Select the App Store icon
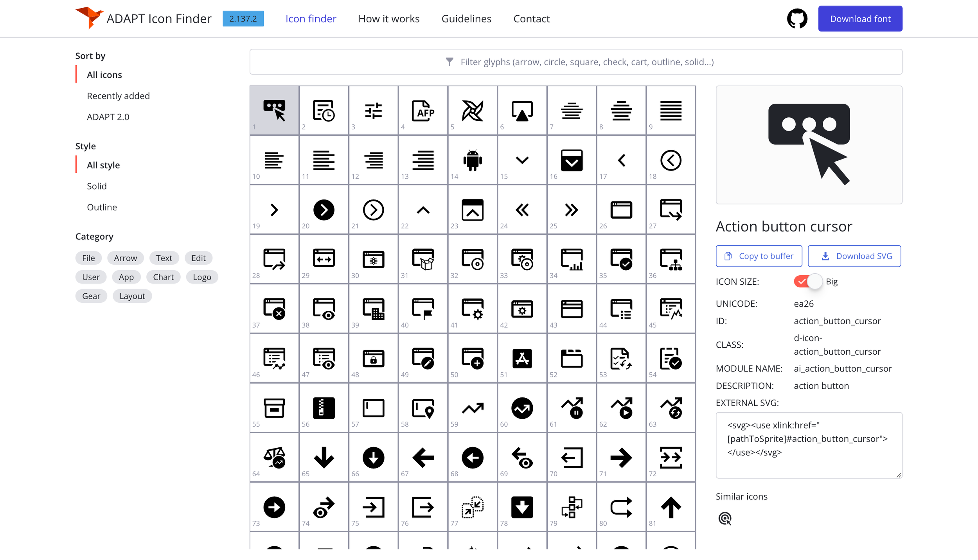 point(522,358)
